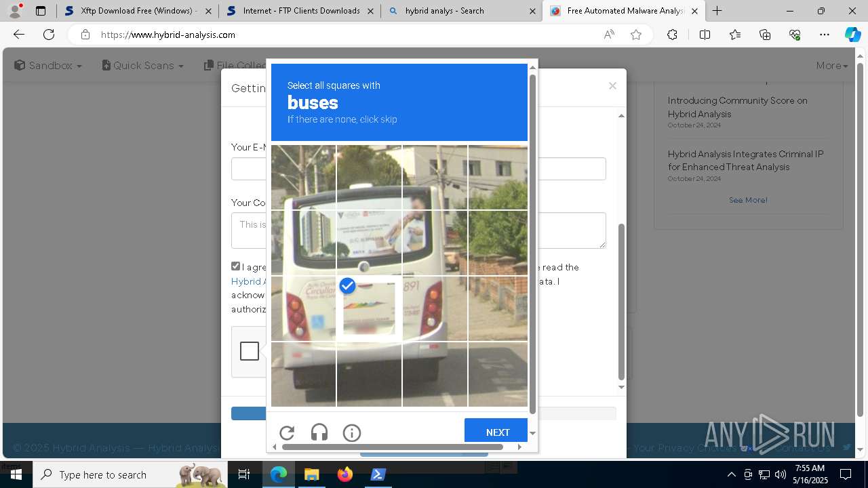Show hidden system tray icons
The width and height of the screenshot is (868, 488).
pos(731,474)
